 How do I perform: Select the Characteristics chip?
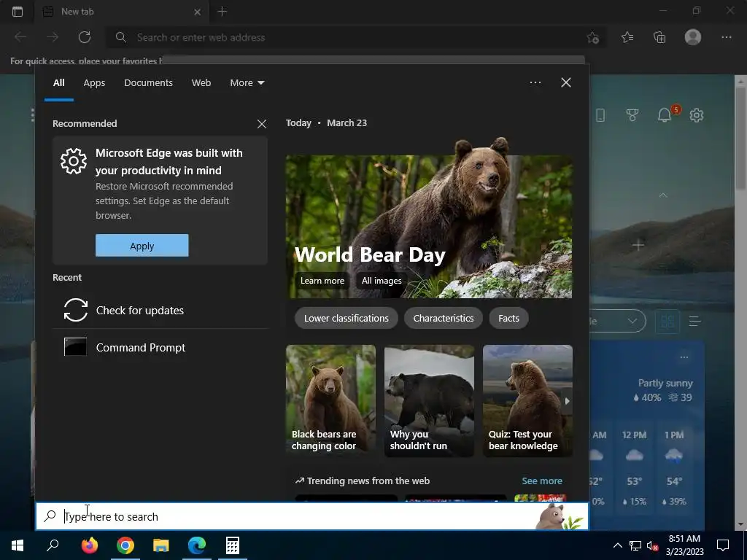(x=443, y=318)
